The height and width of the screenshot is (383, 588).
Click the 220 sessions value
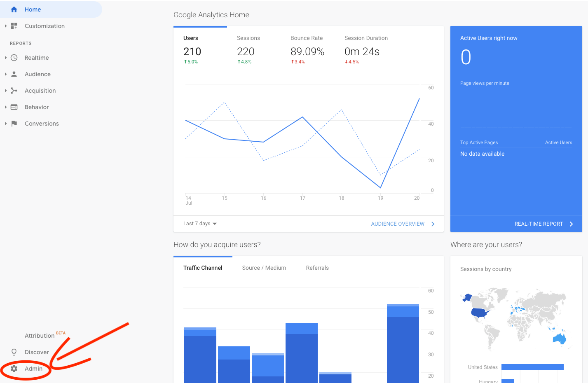coord(246,51)
